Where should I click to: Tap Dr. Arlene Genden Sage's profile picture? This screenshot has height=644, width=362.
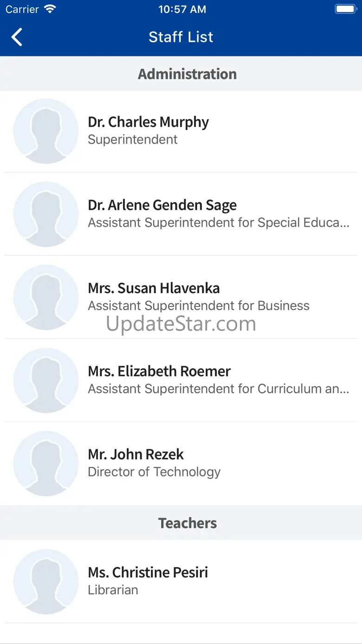(46, 214)
